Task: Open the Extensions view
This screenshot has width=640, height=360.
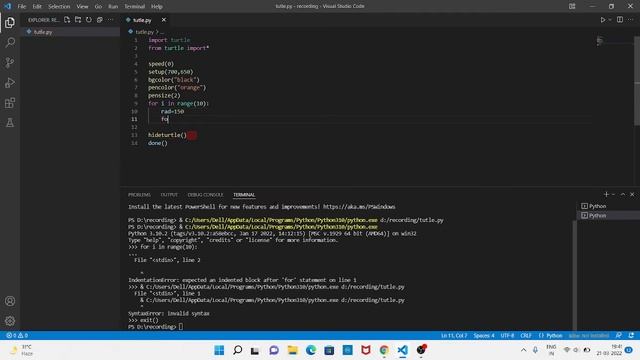Action: [x=10, y=102]
